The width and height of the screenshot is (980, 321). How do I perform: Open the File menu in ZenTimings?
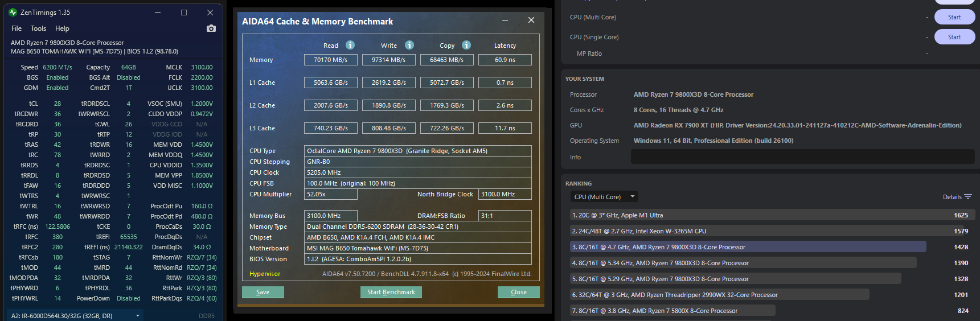[17, 28]
